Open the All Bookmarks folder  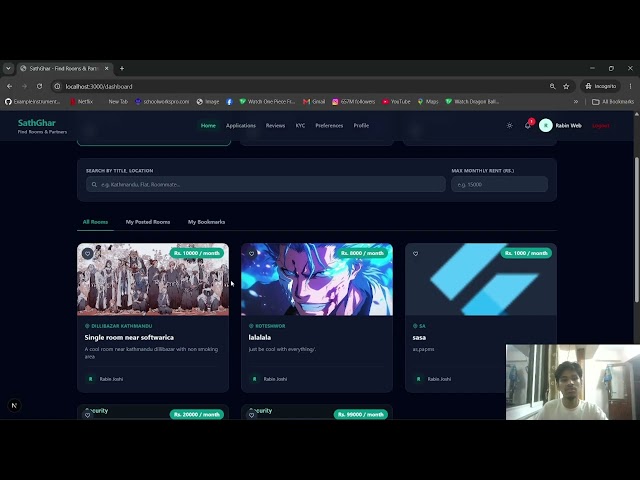[x=613, y=102]
